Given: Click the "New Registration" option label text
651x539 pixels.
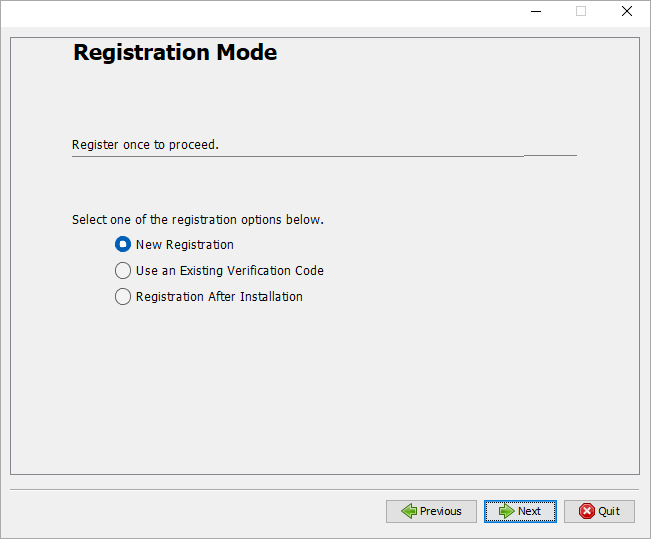Looking at the screenshot, I should point(185,244).
